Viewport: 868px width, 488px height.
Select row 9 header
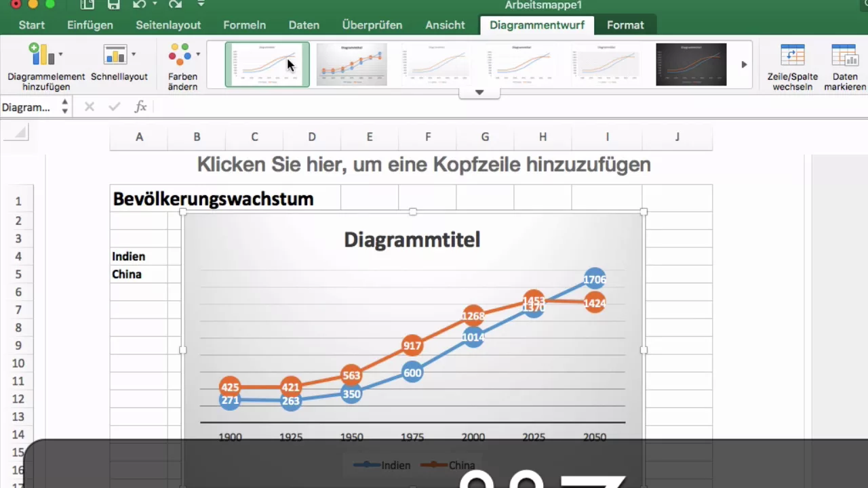tap(19, 346)
